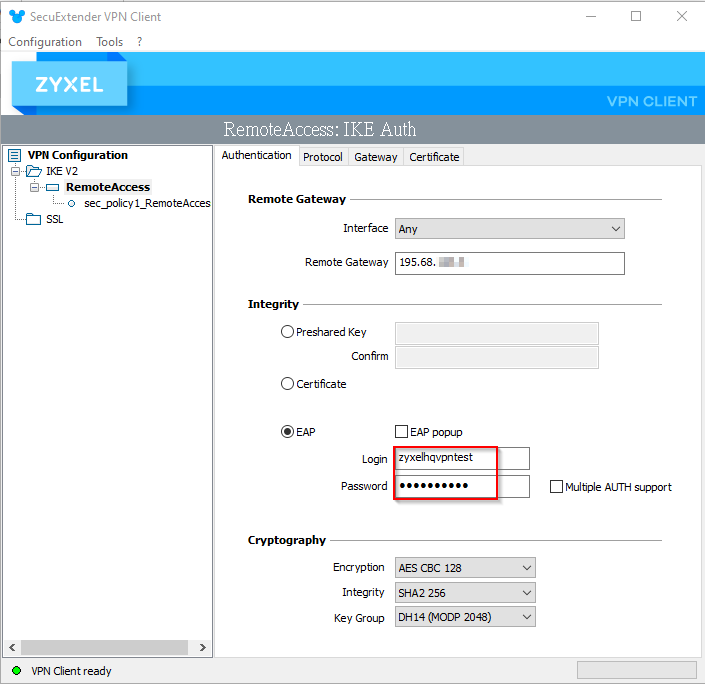Collapse the RemoteAccess tree node
705x684 pixels.
[x=34, y=188]
